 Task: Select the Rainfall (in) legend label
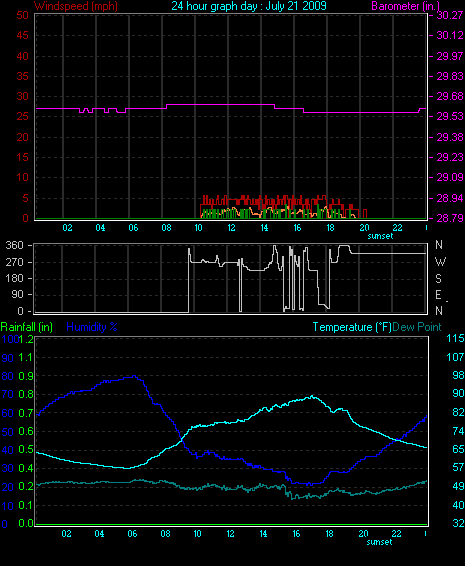27,327
